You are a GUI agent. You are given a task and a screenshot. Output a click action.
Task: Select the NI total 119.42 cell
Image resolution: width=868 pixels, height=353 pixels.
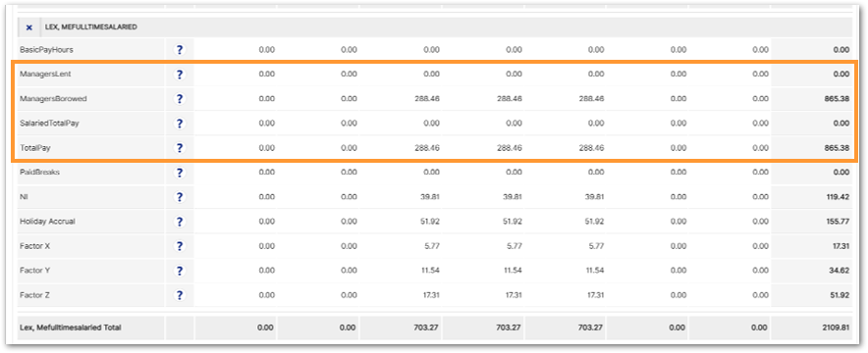tap(811, 197)
